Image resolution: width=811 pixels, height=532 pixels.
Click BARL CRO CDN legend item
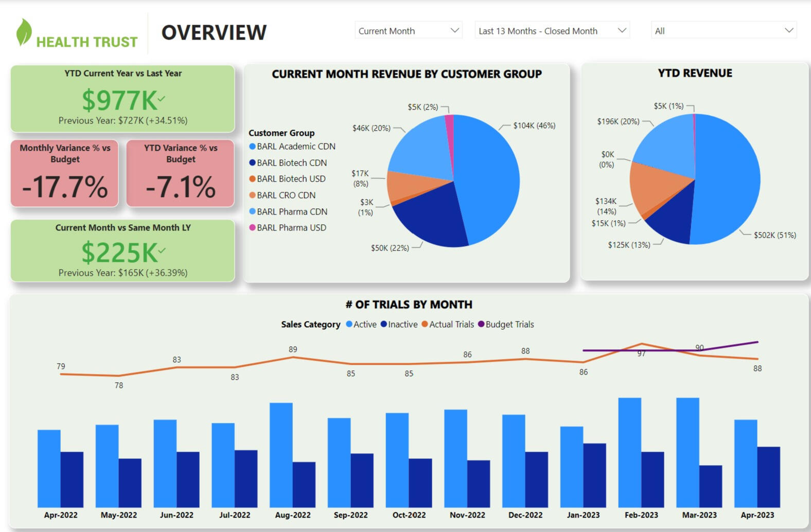coord(286,196)
